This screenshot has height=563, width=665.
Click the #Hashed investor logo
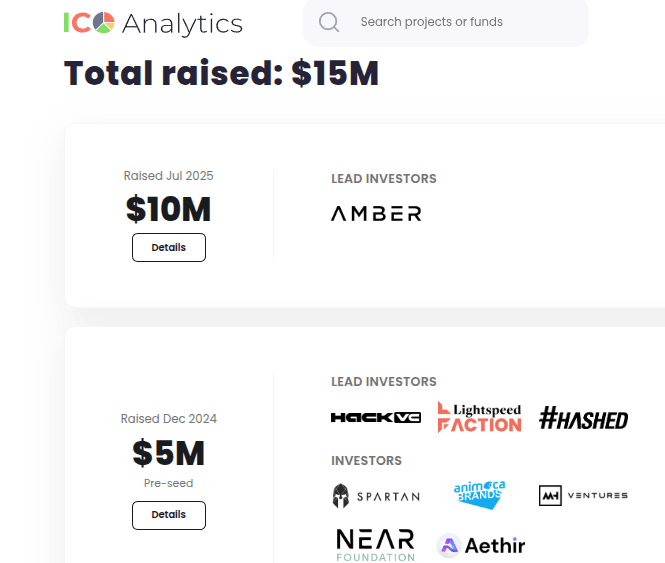tap(584, 418)
